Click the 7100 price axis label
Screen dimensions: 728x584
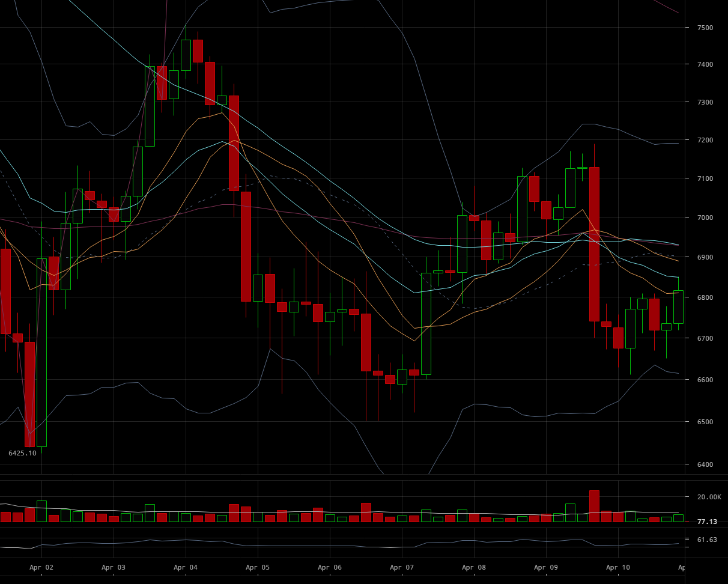pos(705,179)
